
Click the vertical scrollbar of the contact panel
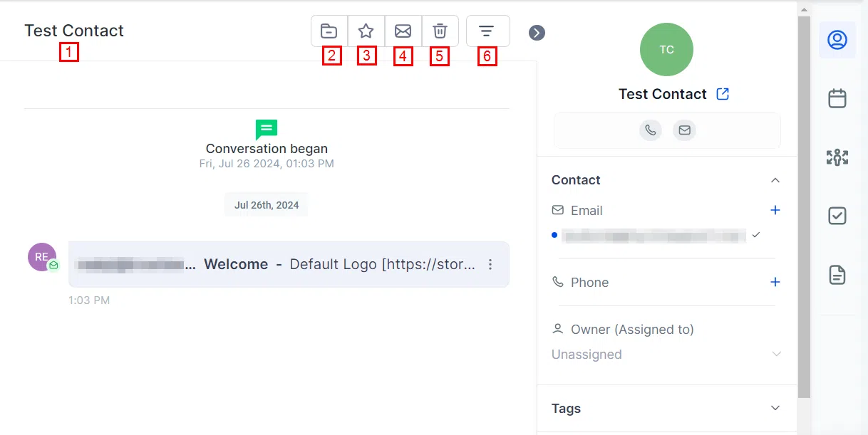point(804,206)
